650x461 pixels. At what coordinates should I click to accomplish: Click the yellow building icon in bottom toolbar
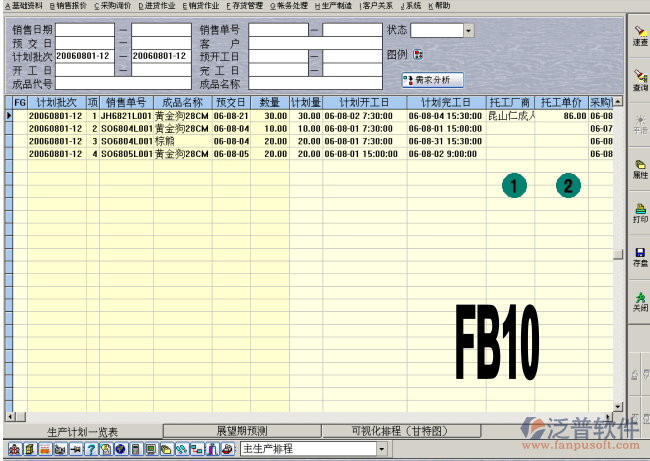[x=30, y=449]
